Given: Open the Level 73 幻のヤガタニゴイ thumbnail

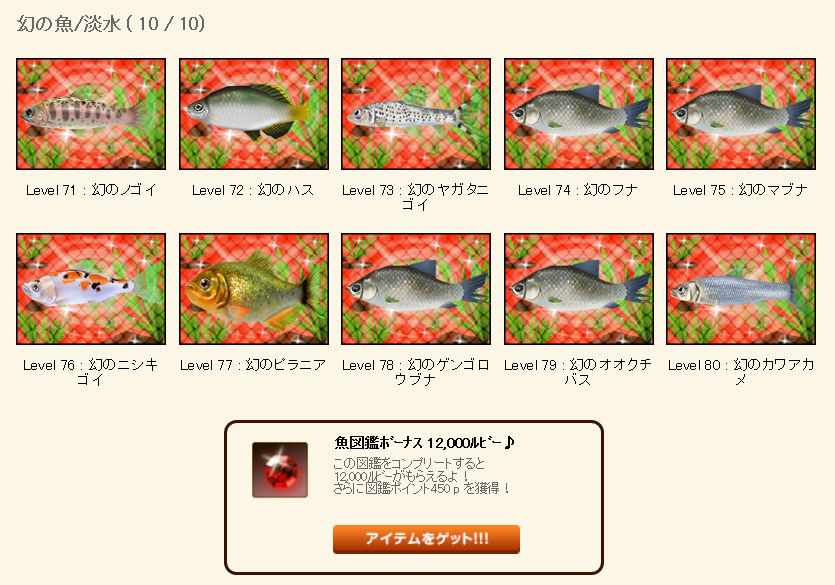Looking at the screenshot, I should pos(416,114).
